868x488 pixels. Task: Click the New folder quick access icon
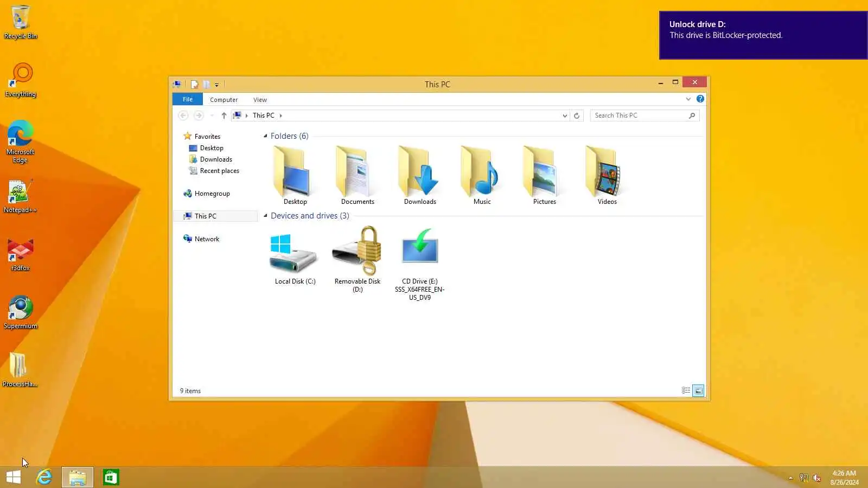coord(206,85)
